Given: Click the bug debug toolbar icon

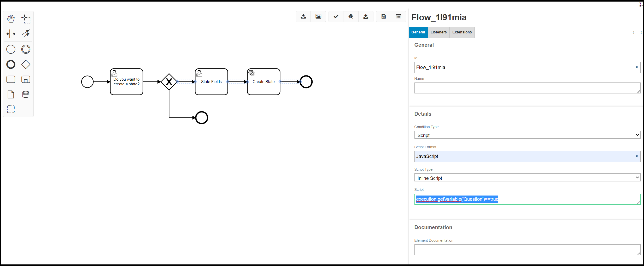Looking at the screenshot, I should [351, 17].
